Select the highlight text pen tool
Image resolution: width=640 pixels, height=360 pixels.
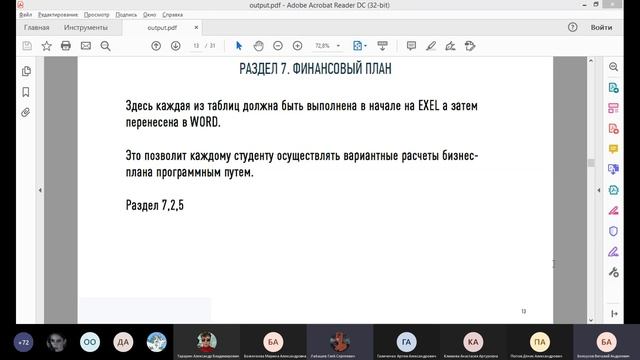click(x=431, y=46)
